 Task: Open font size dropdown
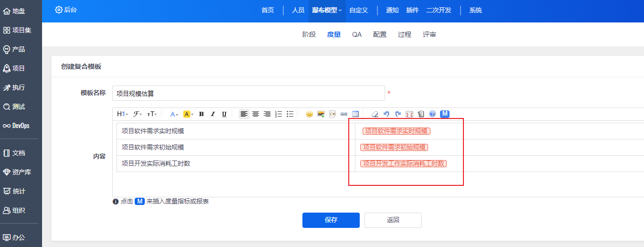point(152,114)
